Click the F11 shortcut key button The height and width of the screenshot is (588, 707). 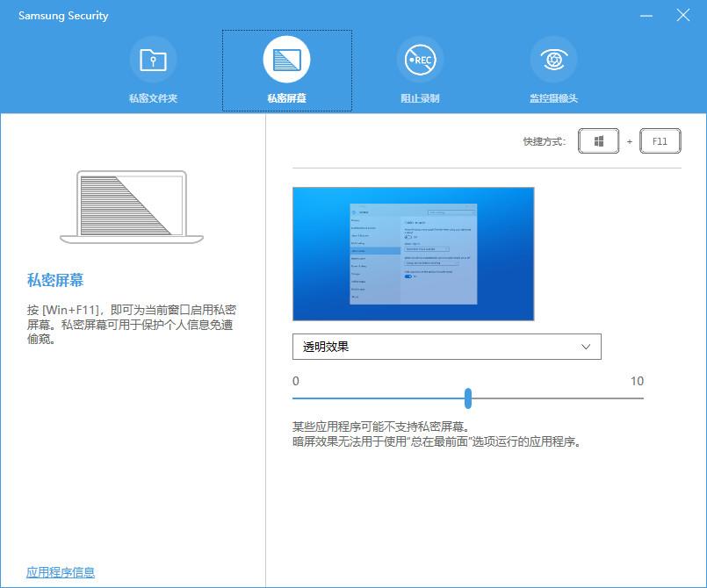click(660, 140)
